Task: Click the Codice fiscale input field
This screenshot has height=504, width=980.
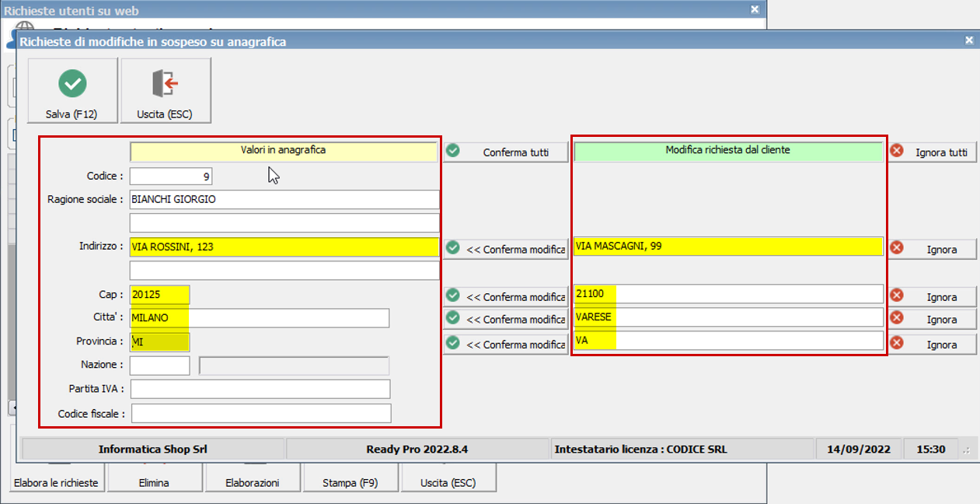Action: 260,414
